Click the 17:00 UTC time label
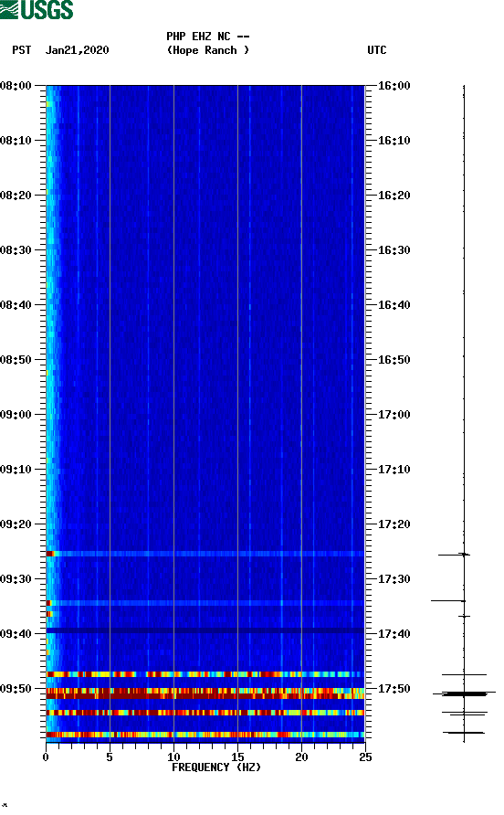504x815 pixels. [x=394, y=415]
